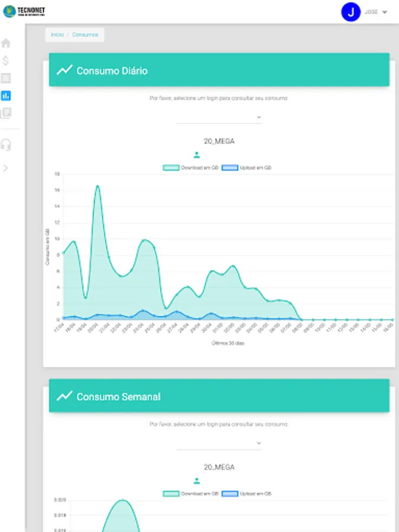The height and width of the screenshot is (532, 399).
Task: Go to Início breadcrumb link
Action: pyautogui.click(x=57, y=35)
